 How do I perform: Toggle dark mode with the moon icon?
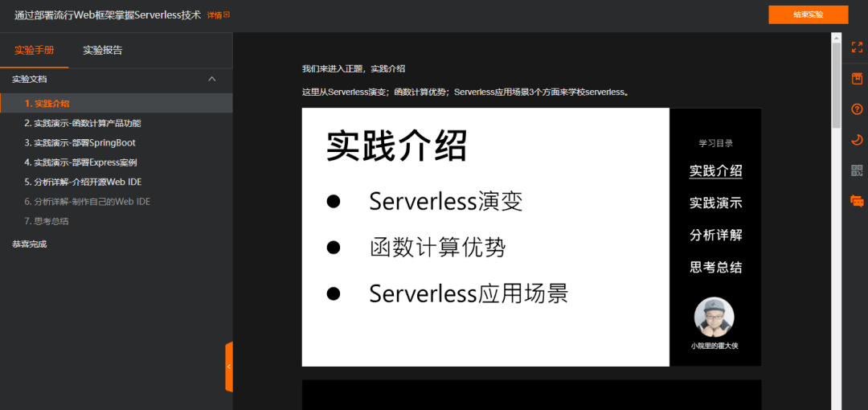coord(857,140)
